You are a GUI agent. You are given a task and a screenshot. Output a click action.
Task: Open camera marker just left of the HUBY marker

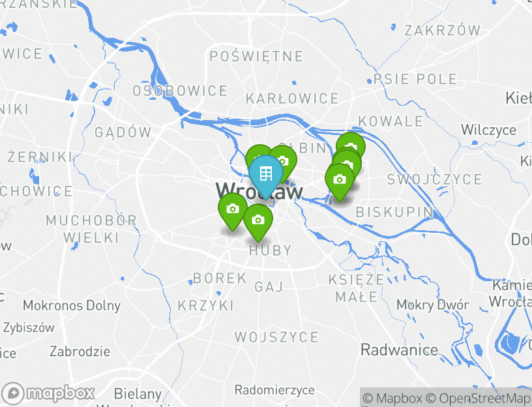pos(232,209)
